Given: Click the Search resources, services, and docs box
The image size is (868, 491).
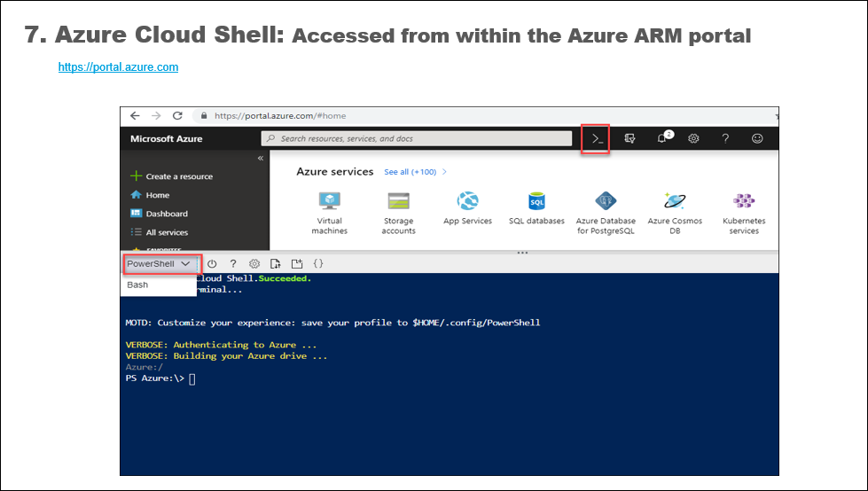Looking at the screenshot, I should pyautogui.click(x=417, y=138).
